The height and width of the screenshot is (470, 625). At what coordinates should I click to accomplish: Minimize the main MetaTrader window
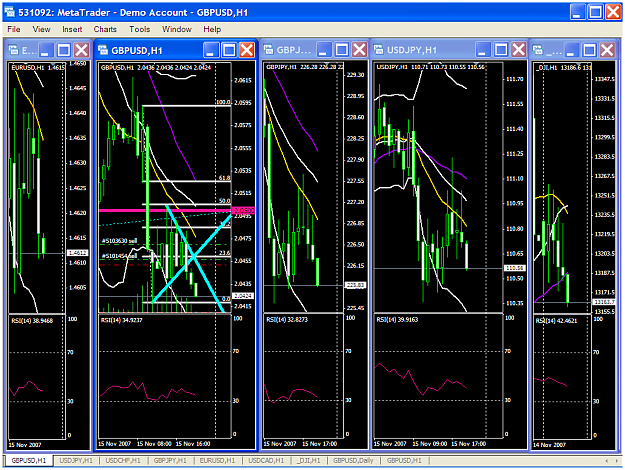[578, 12]
